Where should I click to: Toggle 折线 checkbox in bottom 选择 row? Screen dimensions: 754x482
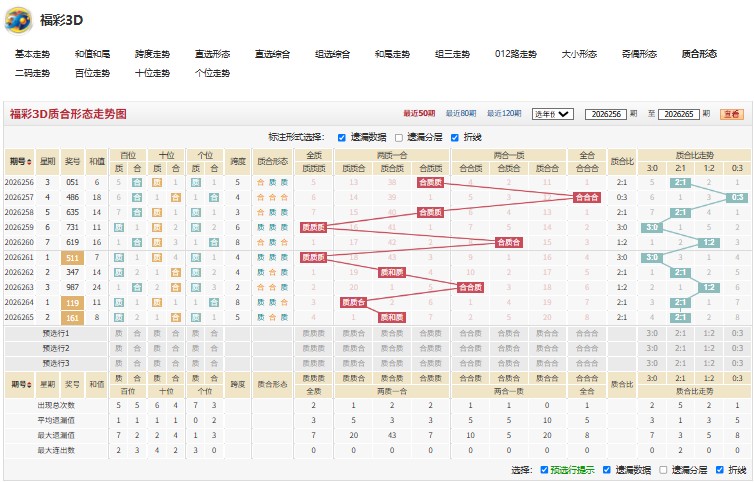(719, 470)
